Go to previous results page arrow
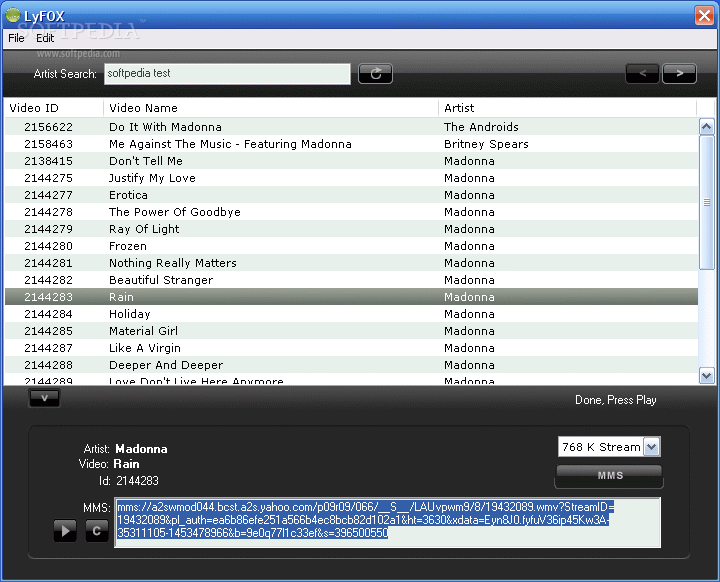Image resolution: width=720 pixels, height=582 pixels. [642, 73]
